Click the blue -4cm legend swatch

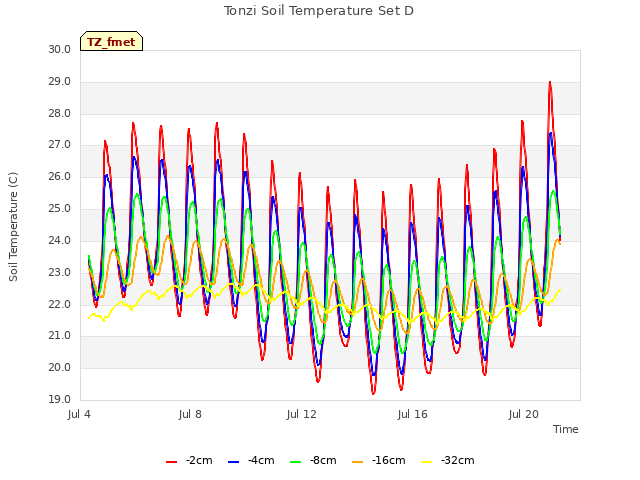point(233,462)
